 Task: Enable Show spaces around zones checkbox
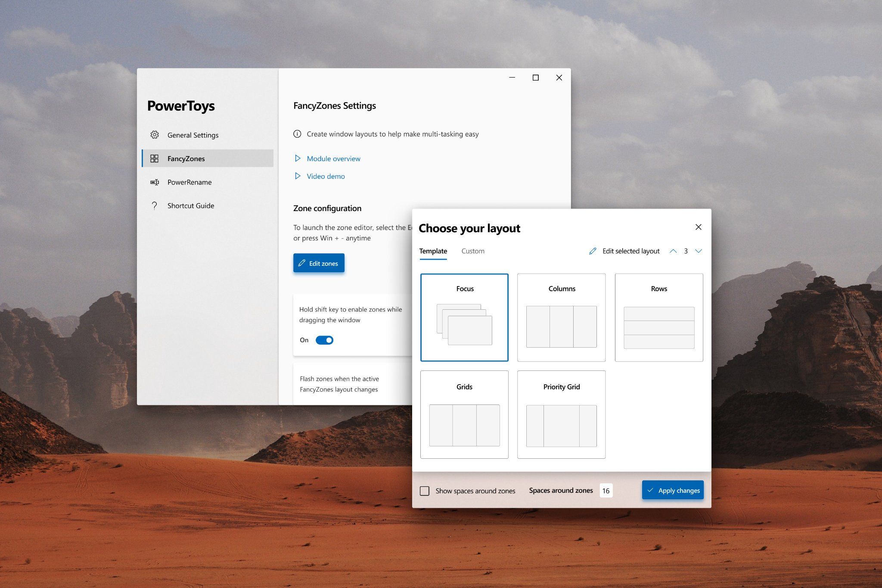[425, 491]
